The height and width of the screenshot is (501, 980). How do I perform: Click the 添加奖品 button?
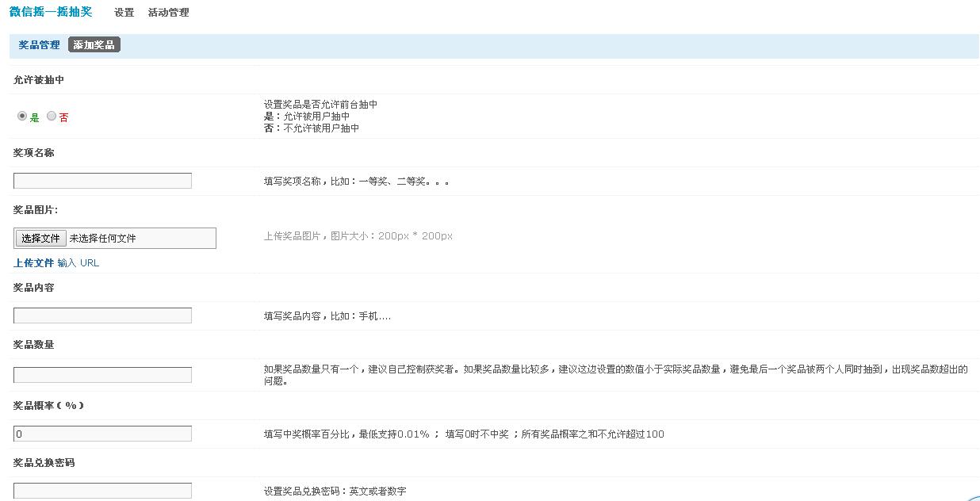(x=94, y=44)
